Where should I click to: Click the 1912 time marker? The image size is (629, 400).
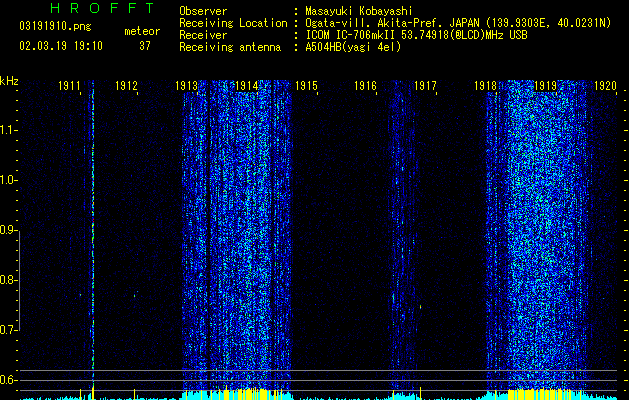[x=126, y=86]
